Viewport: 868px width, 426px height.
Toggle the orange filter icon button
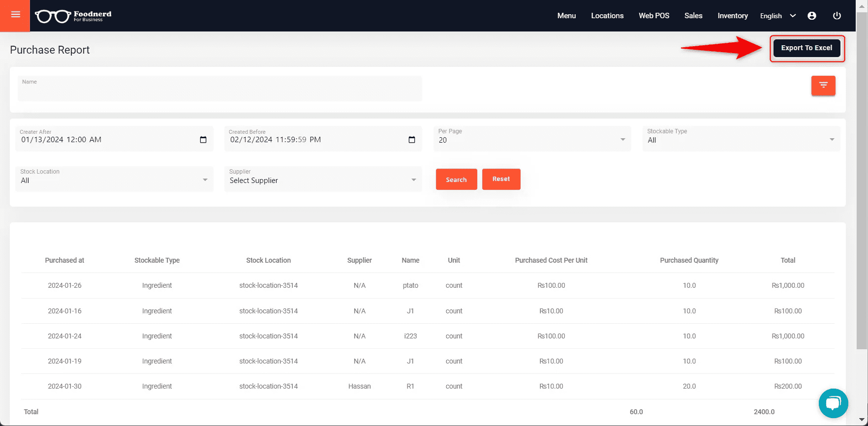click(x=823, y=86)
